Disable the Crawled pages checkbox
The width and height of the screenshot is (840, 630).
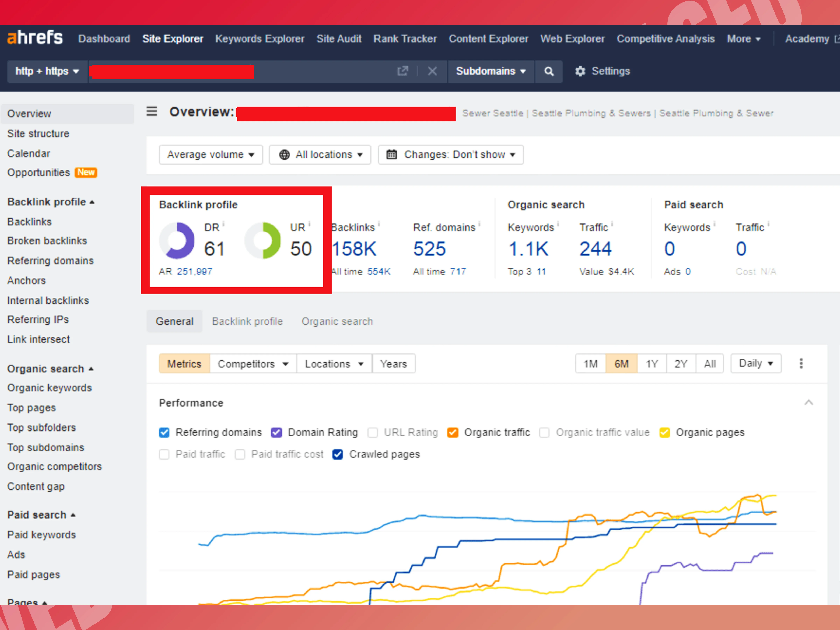(338, 454)
